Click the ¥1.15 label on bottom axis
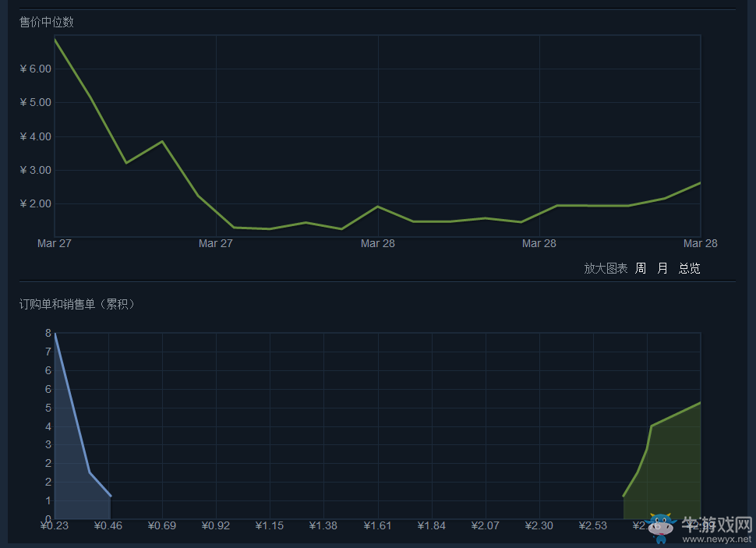Screen dimensions: 756x548 270,526
